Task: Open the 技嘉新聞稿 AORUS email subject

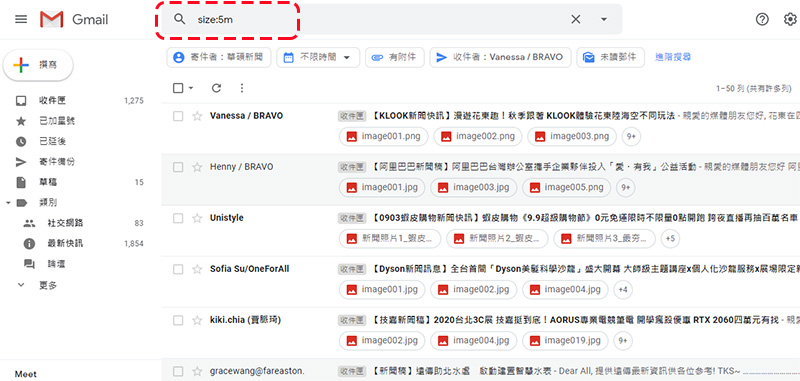Action: click(x=576, y=320)
